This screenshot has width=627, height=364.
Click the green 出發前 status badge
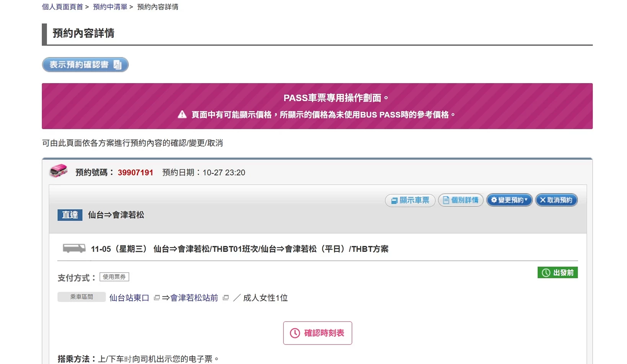[557, 273]
